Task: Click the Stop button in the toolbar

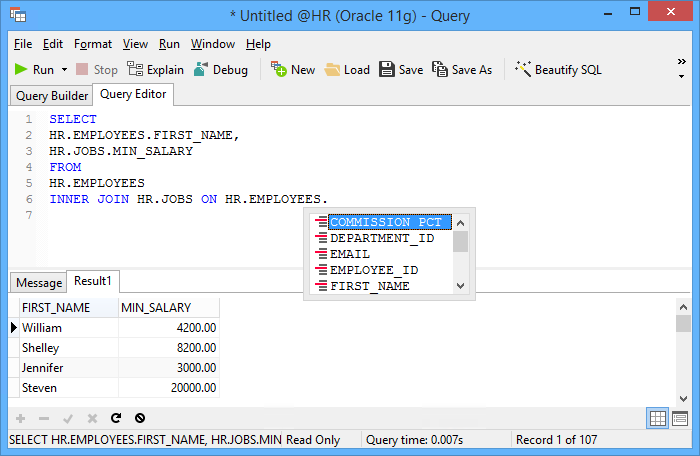Action: click(97, 70)
